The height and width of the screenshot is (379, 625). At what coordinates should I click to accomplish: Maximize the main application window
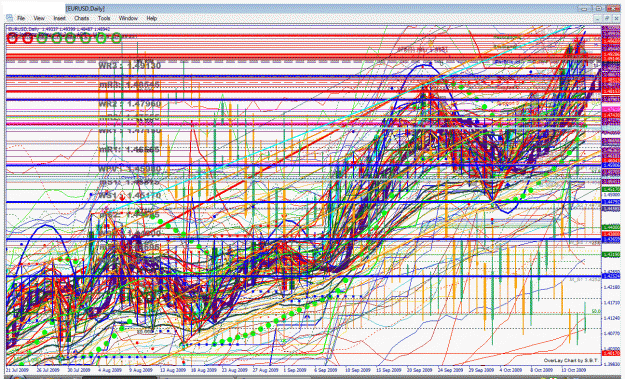(x=599, y=8)
